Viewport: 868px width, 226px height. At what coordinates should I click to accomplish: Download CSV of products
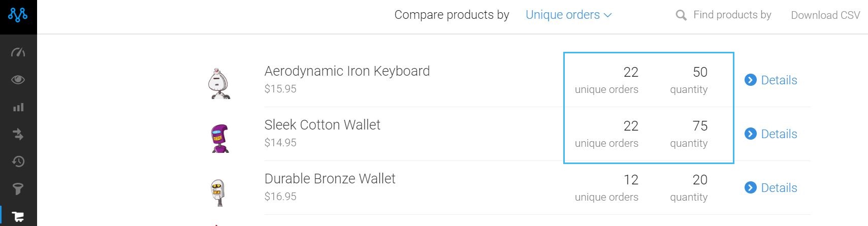825,15
